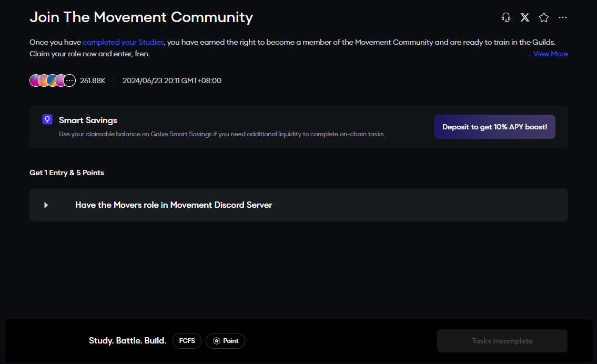
Task: Click the Tasks Incomplete button
Action: pyautogui.click(x=502, y=341)
